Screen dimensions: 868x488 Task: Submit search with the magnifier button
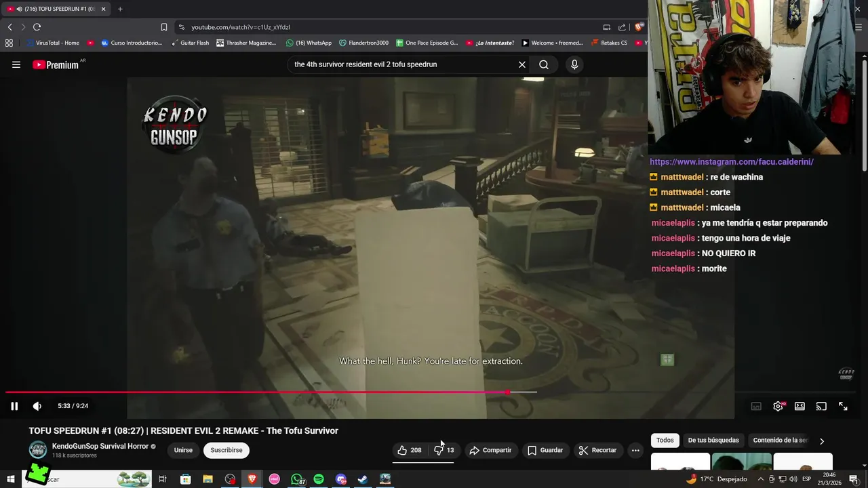click(x=544, y=64)
